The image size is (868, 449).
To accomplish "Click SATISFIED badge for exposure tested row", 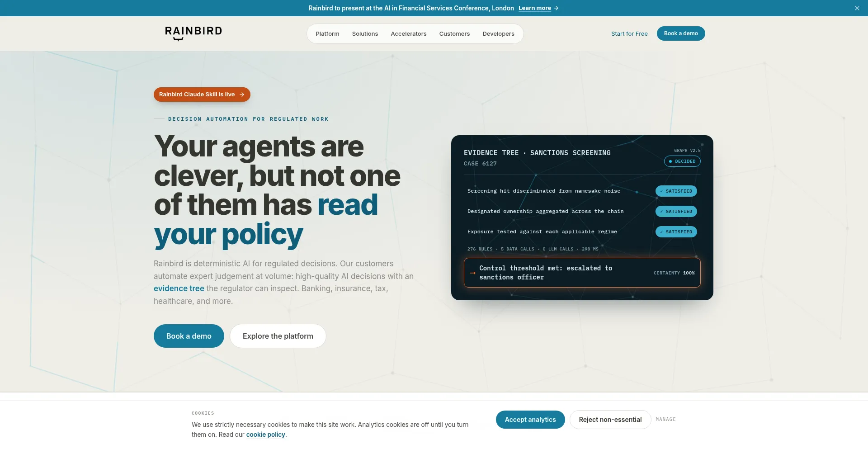I will pyautogui.click(x=676, y=232).
